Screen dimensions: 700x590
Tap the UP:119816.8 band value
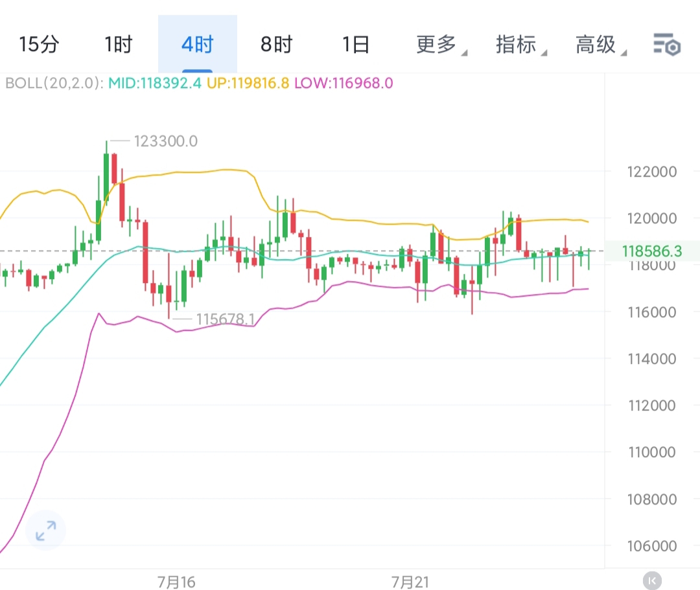click(248, 83)
